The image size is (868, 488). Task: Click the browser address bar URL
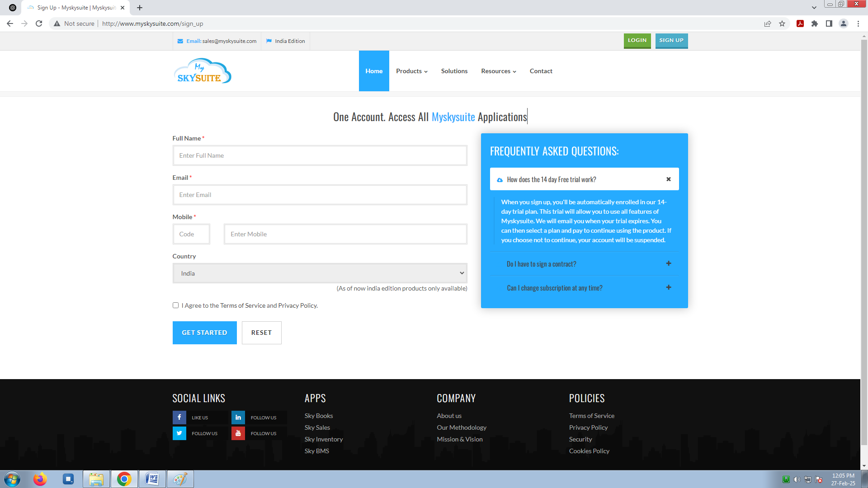coord(153,23)
